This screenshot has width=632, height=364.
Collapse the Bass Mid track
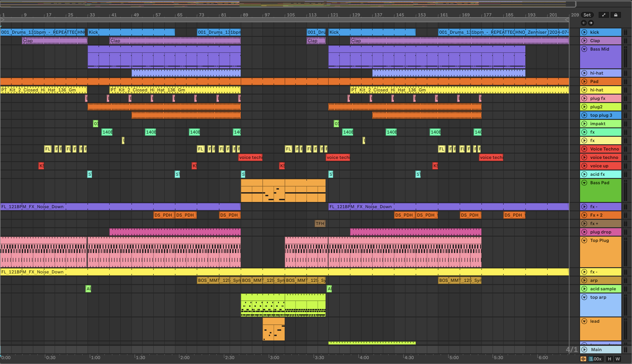[x=584, y=49]
